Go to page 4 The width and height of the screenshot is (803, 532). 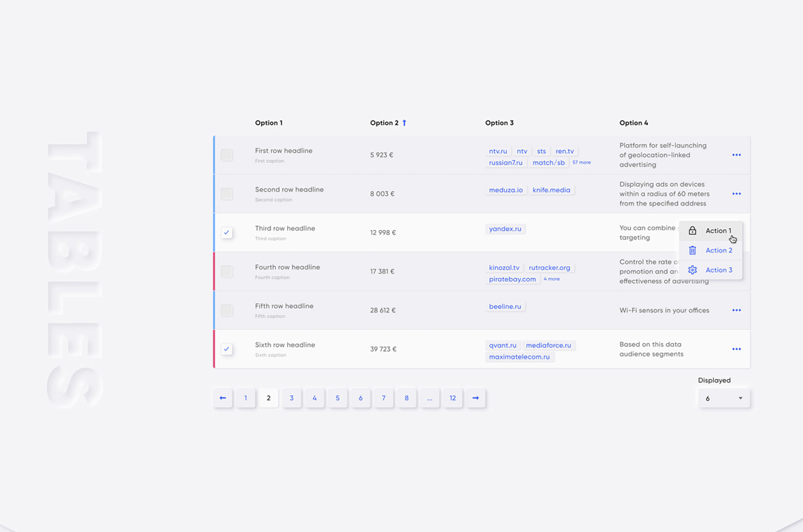[315, 398]
